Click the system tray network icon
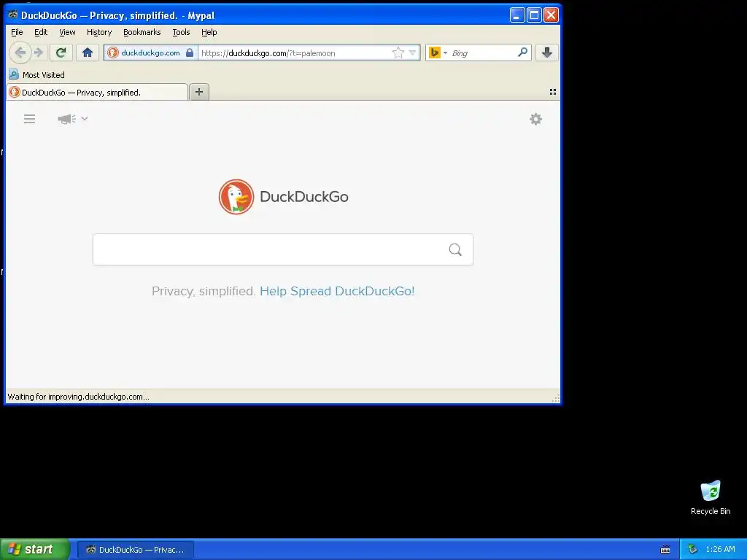The width and height of the screenshot is (747, 560). pyautogui.click(x=692, y=550)
